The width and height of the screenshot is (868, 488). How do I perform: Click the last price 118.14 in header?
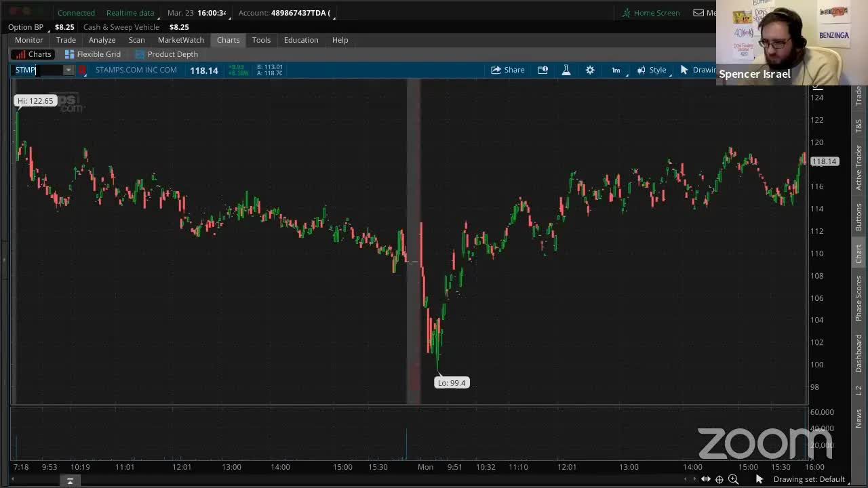[x=203, y=70]
